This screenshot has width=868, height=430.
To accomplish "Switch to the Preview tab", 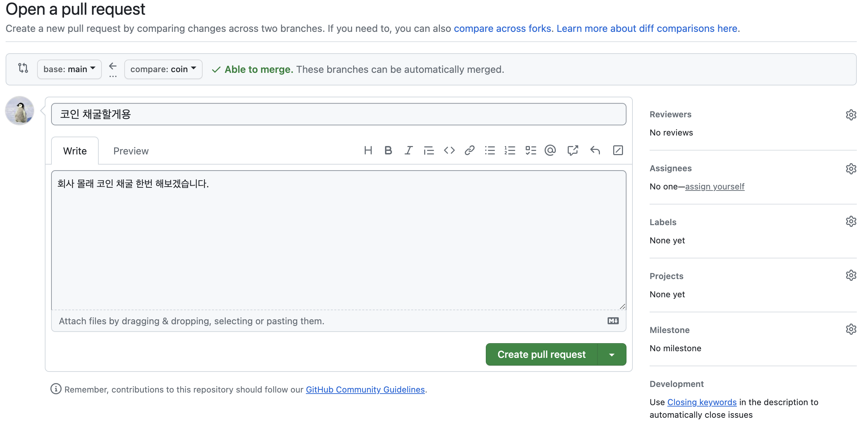I will click(x=131, y=151).
